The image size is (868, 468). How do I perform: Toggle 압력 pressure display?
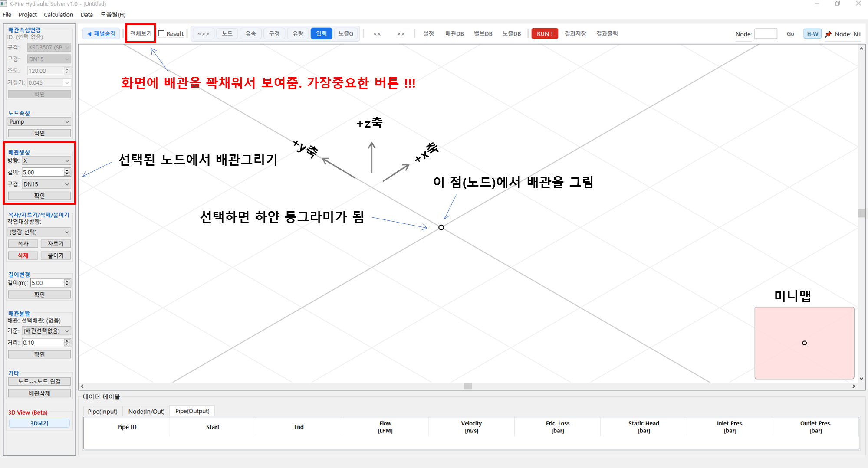[322, 34]
